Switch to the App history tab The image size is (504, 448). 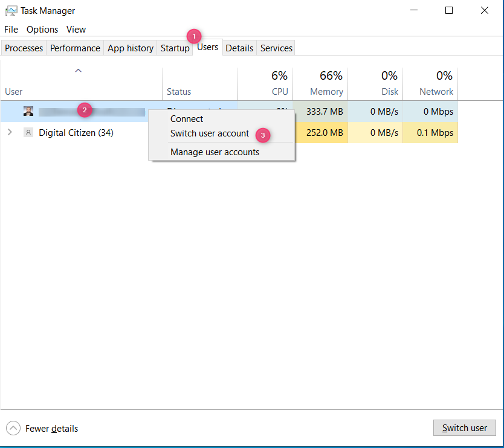tap(130, 48)
